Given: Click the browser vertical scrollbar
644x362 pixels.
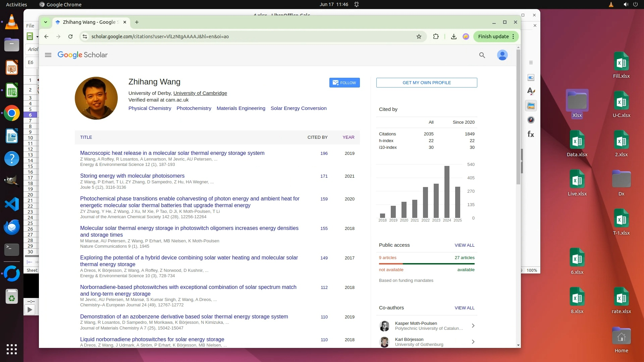Looking at the screenshot, I should [x=518, y=117].
